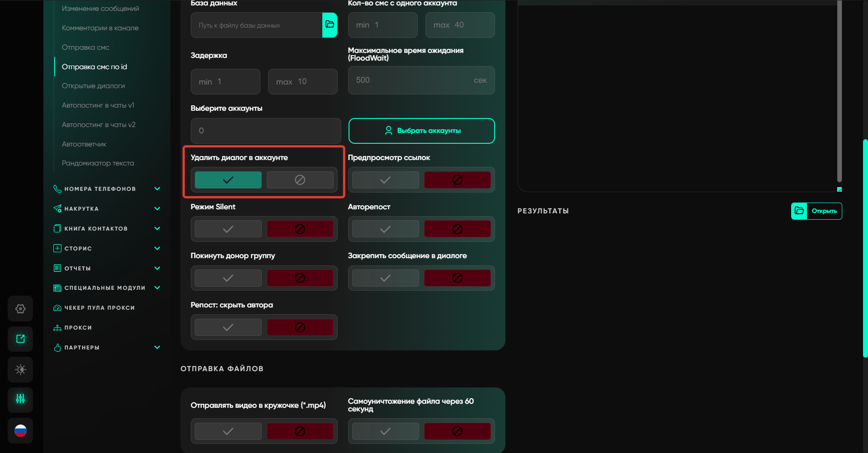This screenshot has width=868, height=453.
Task: Click the Russian flag language icon
Action: (20, 430)
